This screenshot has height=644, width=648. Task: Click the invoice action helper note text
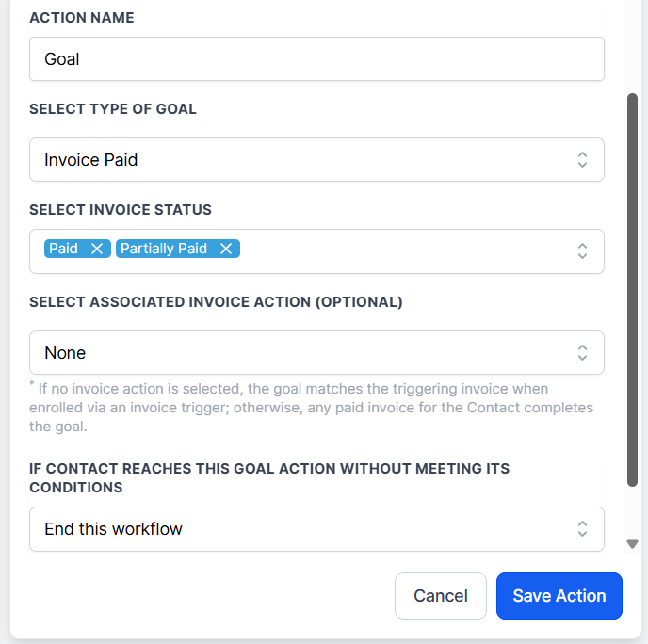311,407
